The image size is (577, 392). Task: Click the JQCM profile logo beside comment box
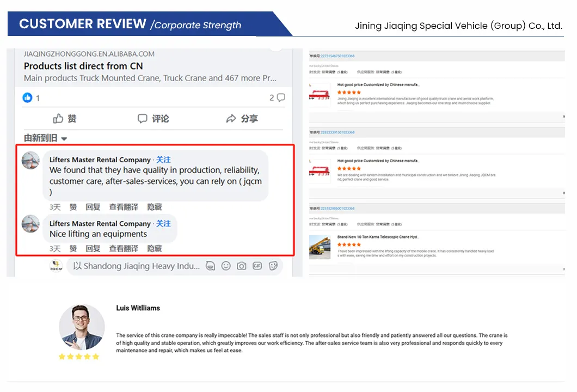click(56, 266)
